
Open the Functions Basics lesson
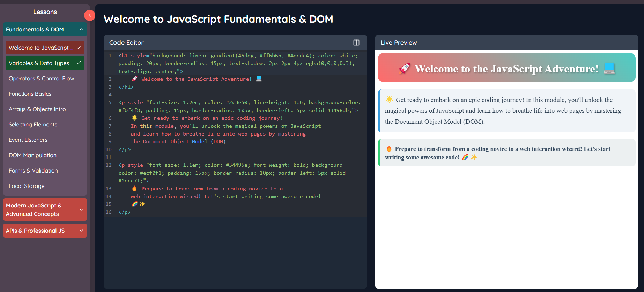tap(45, 94)
